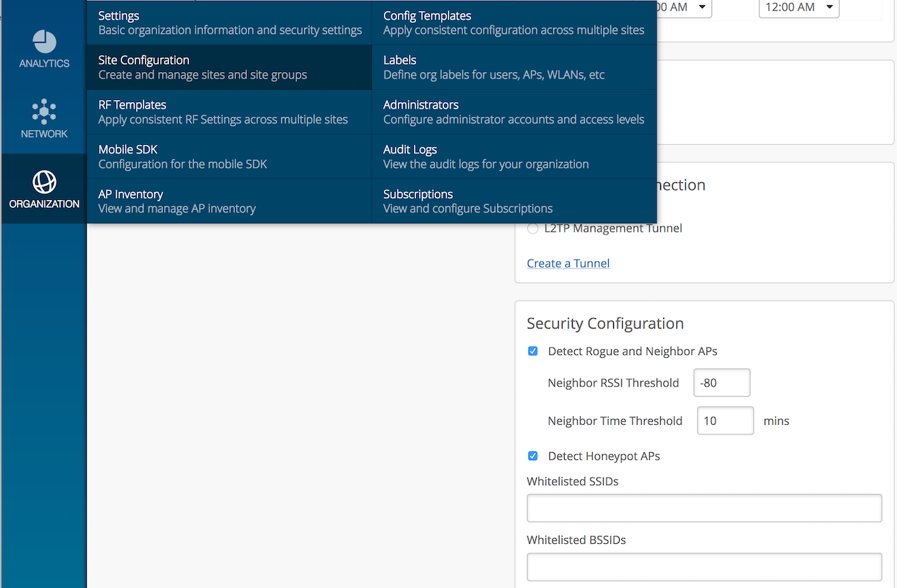897x588 pixels.
Task: Open the fully visible 12:00 AM time dropdown
Action: point(798,7)
